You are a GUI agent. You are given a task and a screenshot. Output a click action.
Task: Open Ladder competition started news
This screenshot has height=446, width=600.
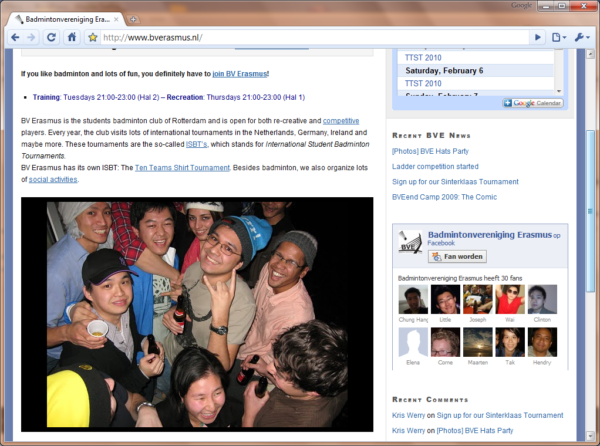pyautogui.click(x=435, y=166)
